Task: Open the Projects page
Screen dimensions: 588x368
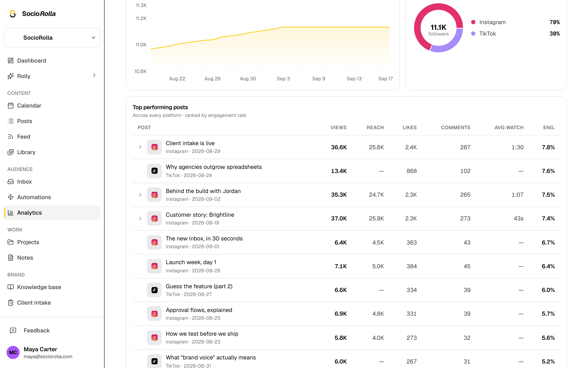Action: (x=52, y=242)
